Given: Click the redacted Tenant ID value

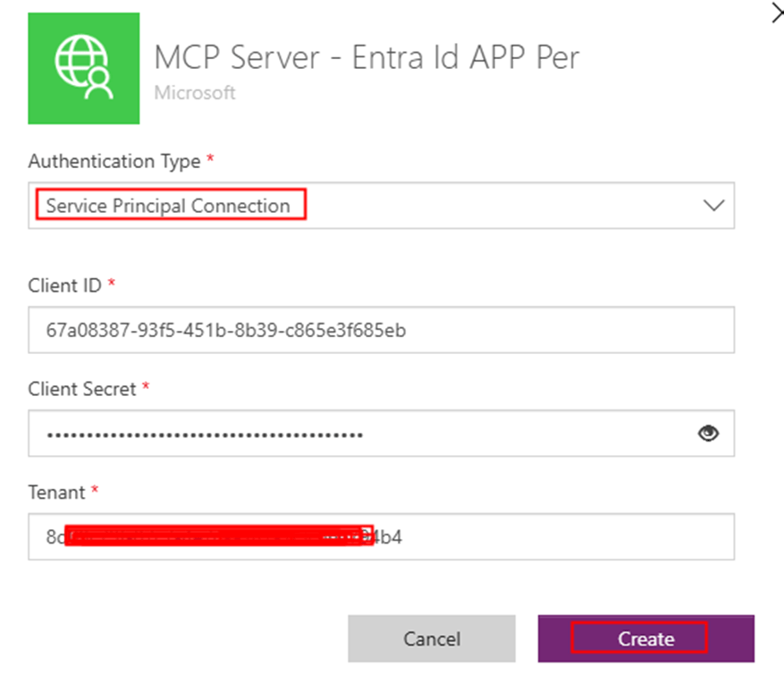Looking at the screenshot, I should 219,536.
